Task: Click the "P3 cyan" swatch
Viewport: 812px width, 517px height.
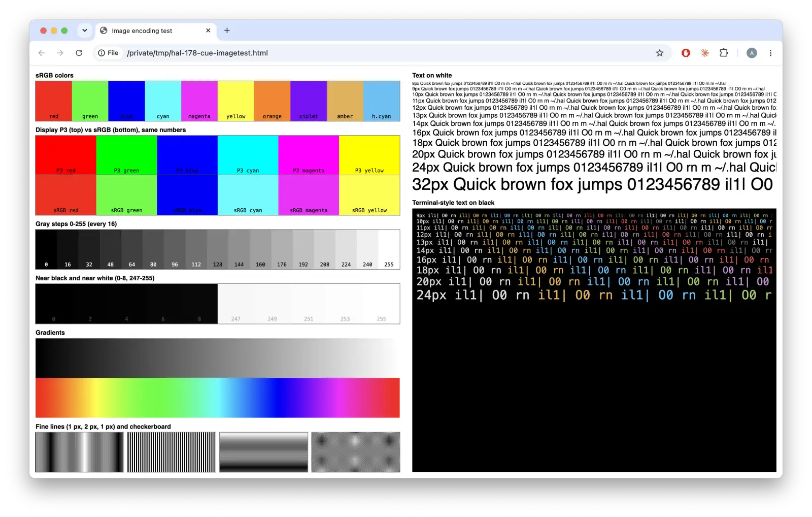Action: 248,155
